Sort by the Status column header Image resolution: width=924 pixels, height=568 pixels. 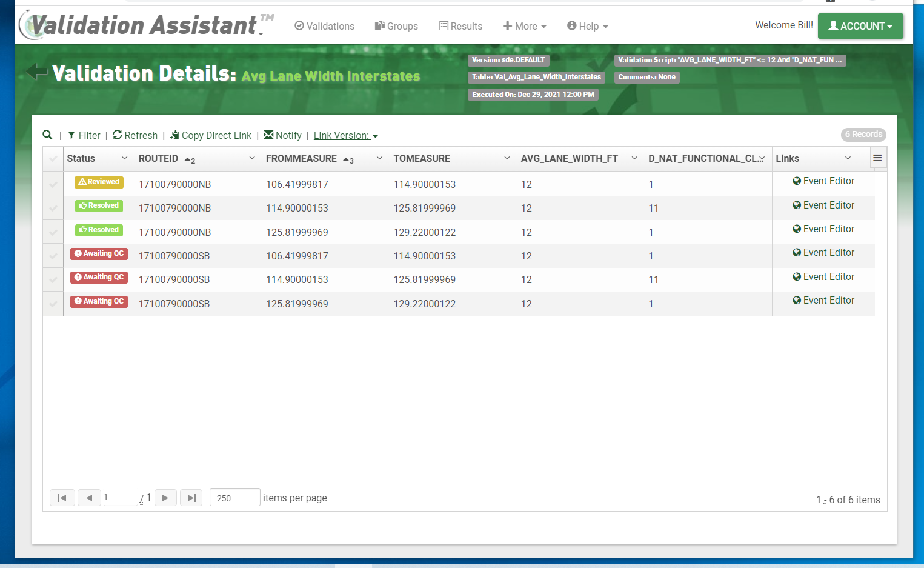pyautogui.click(x=81, y=158)
